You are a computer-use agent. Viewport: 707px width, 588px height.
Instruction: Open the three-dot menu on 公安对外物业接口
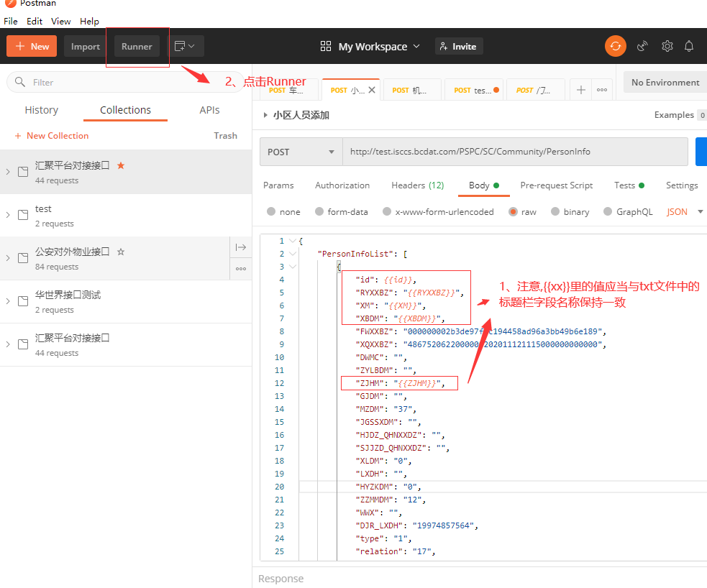pyautogui.click(x=240, y=267)
